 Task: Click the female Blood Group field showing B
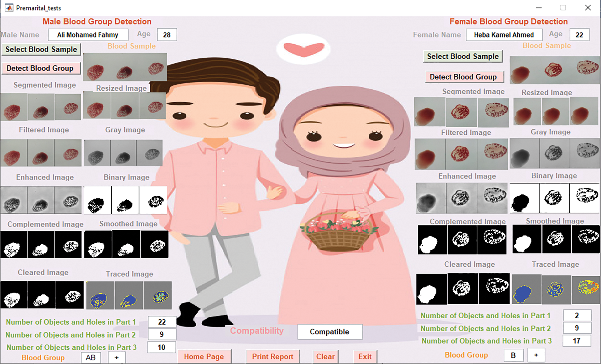coord(513,355)
